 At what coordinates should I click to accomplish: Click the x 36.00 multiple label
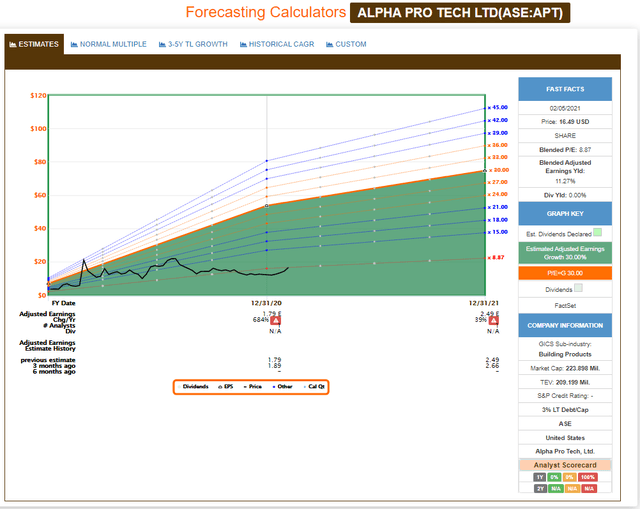pos(498,145)
